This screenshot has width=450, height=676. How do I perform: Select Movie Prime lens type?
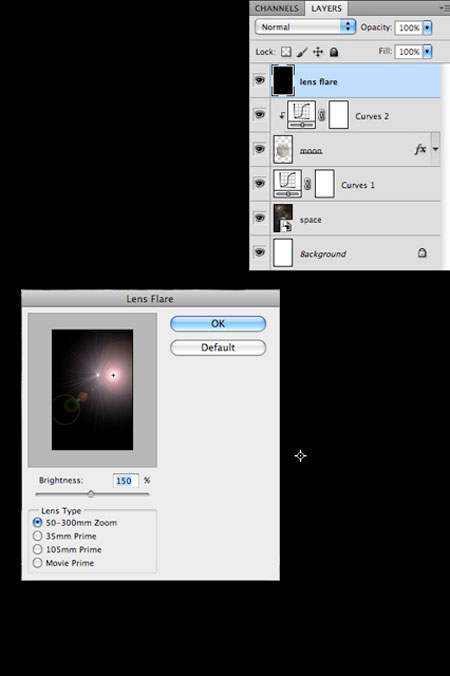(x=38, y=563)
